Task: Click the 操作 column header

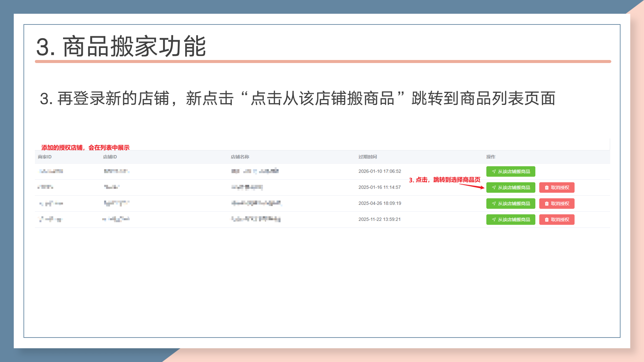Action: tap(491, 157)
